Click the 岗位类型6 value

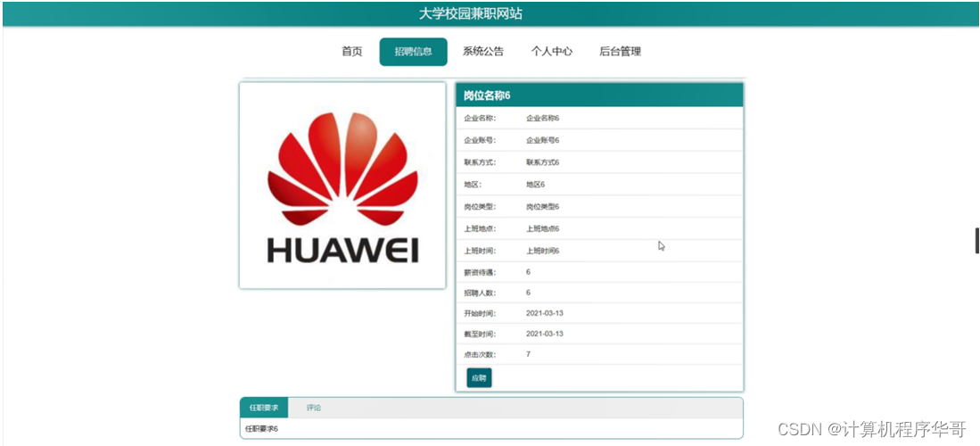[542, 206]
